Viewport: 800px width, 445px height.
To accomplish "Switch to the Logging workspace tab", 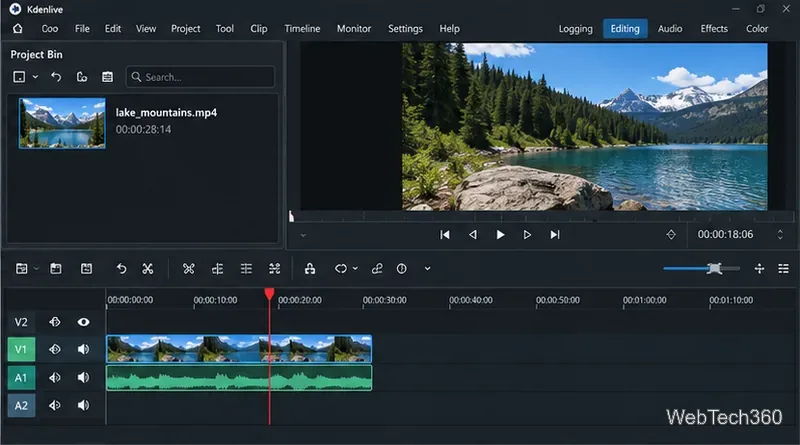I will pyautogui.click(x=576, y=29).
